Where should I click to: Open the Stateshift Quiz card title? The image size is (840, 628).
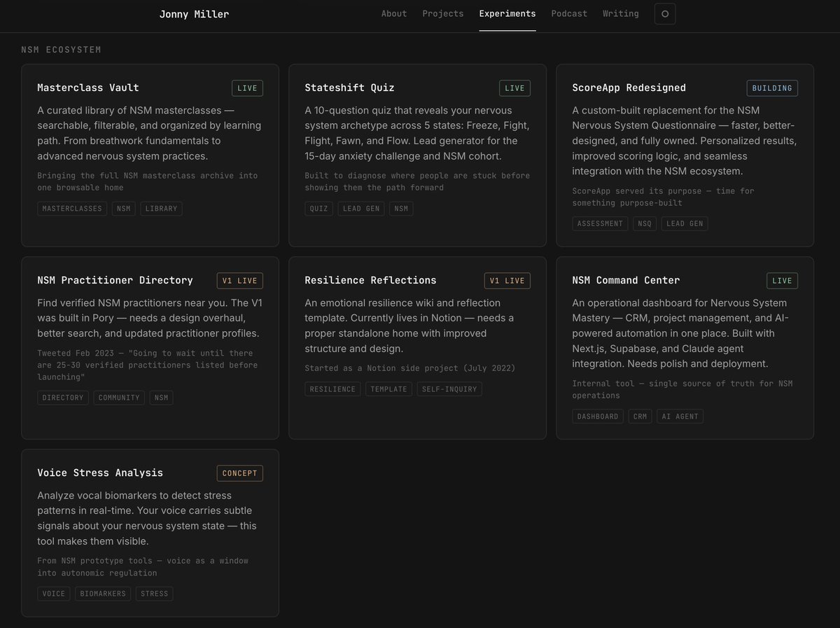point(349,88)
